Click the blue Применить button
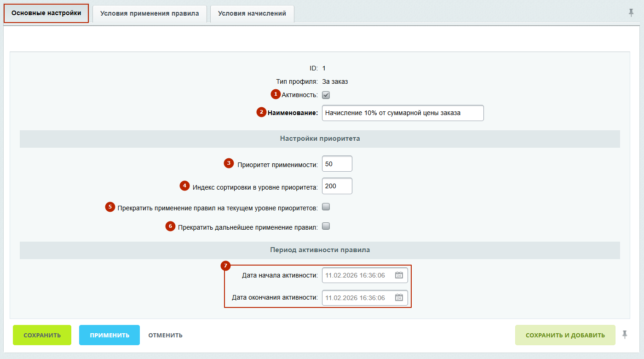 109,335
